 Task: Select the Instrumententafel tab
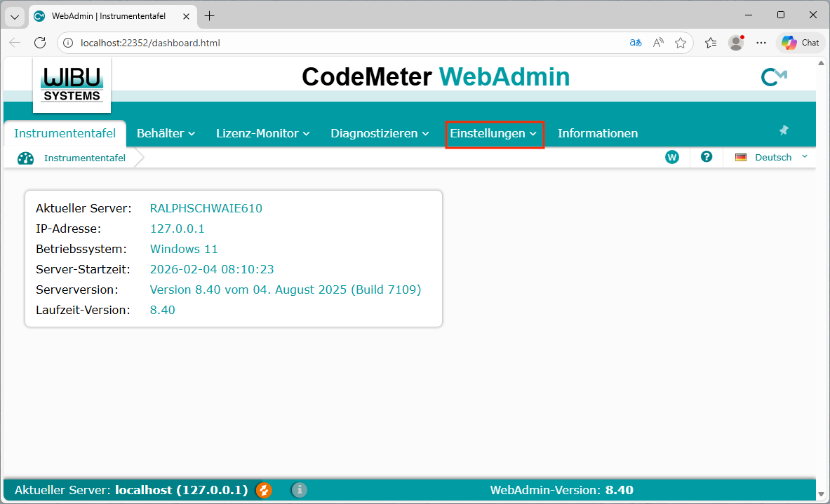click(65, 133)
